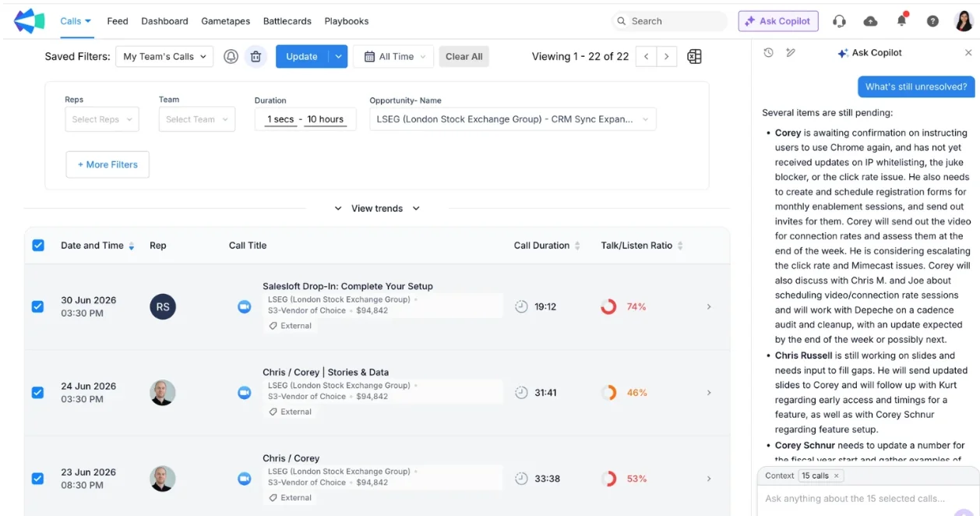Open the All Time date range dropdown
This screenshot has width=980, height=516.
coord(393,56)
